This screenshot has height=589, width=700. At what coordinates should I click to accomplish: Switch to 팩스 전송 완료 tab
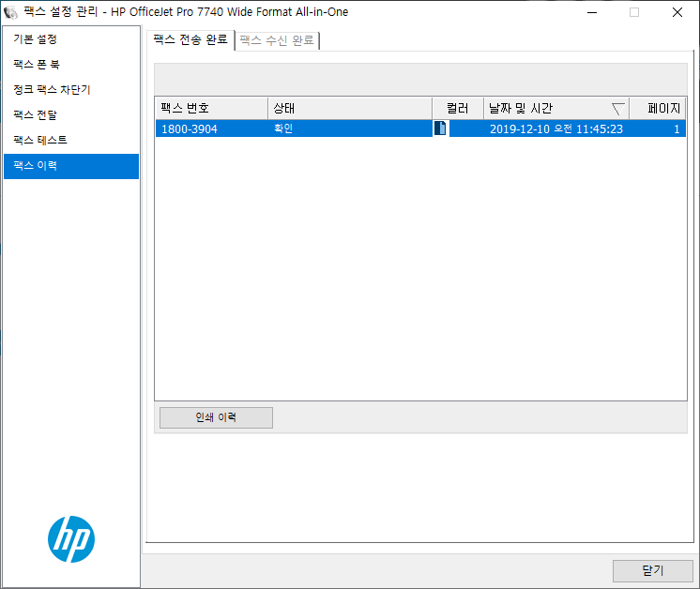(190, 40)
